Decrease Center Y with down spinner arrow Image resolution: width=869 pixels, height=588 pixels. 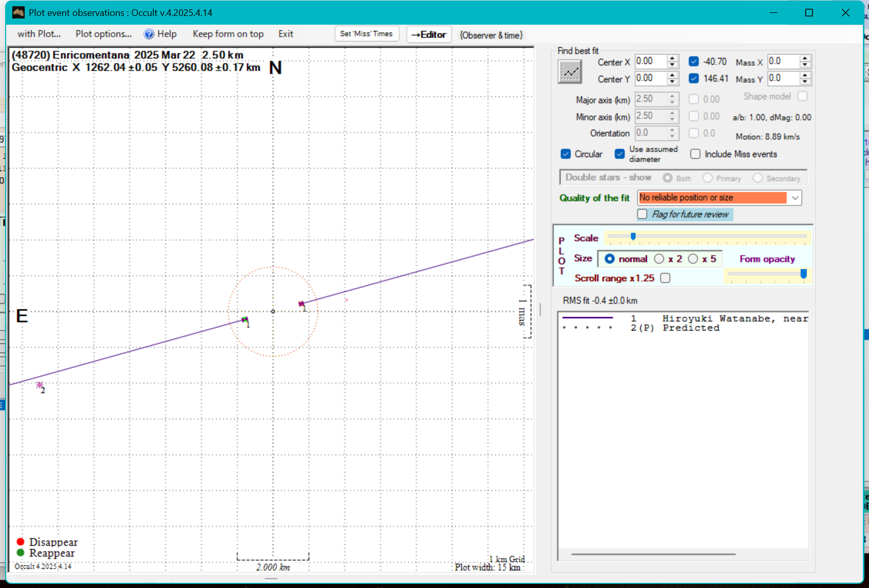tap(673, 82)
